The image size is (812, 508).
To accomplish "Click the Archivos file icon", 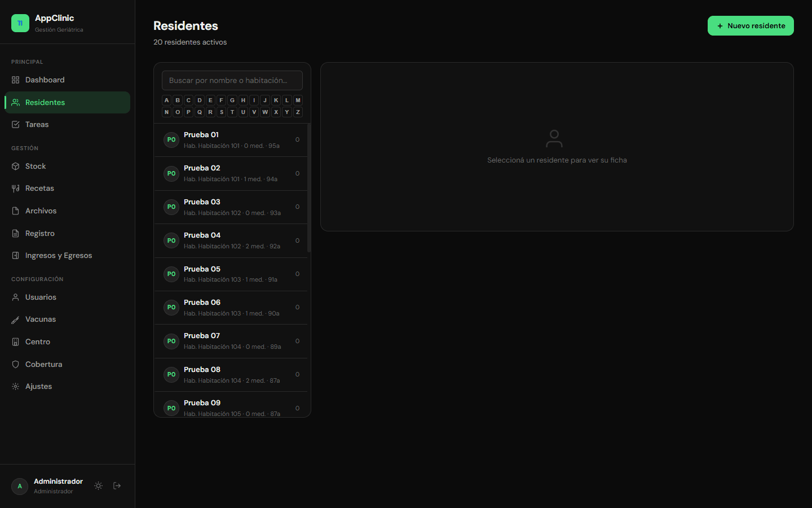I will (x=16, y=211).
